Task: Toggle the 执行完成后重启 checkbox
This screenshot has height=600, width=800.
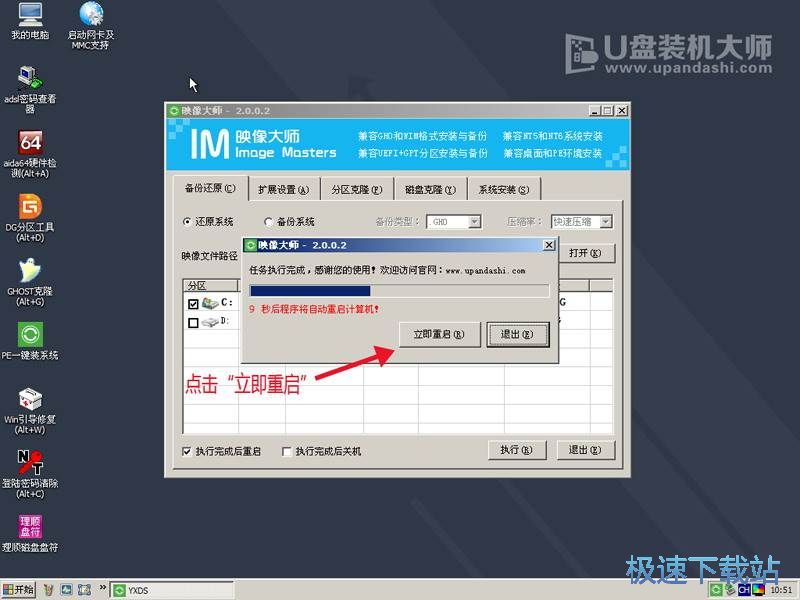Action: (187, 452)
